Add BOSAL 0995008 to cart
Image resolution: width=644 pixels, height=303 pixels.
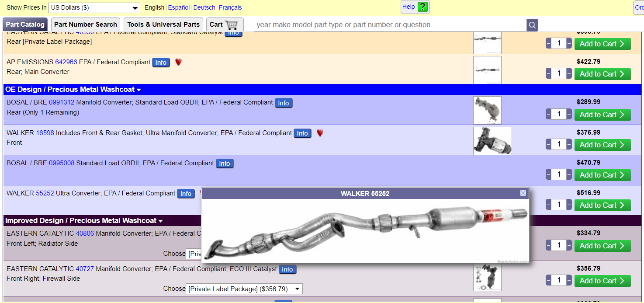[602, 175]
